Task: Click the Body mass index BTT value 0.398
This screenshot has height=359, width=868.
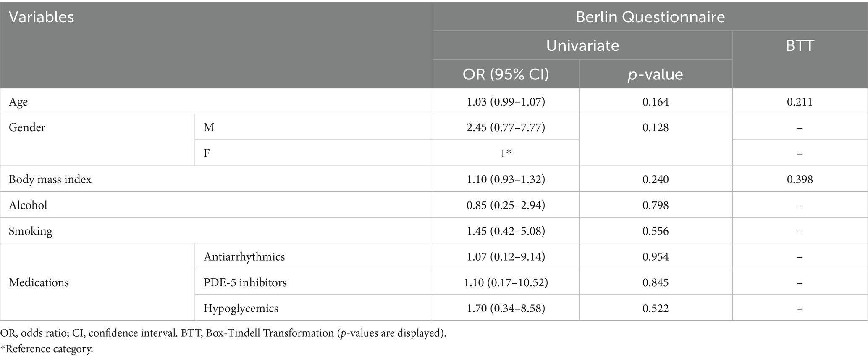Action: click(800, 179)
